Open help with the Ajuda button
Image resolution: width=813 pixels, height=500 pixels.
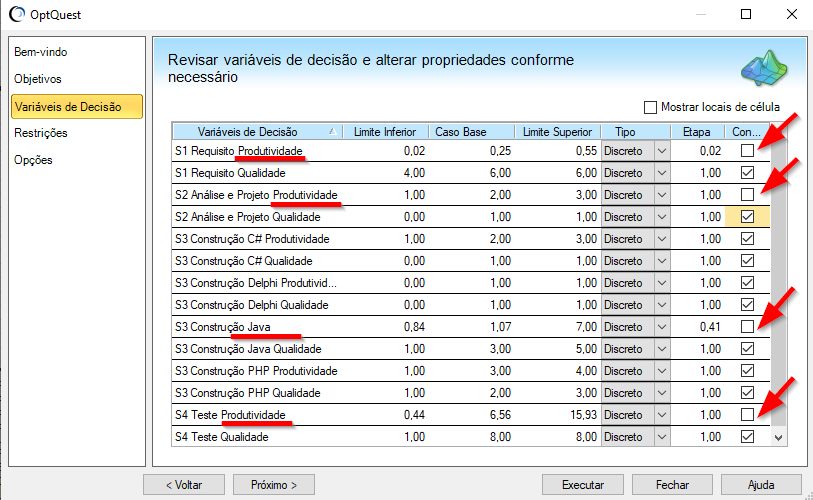(761, 485)
